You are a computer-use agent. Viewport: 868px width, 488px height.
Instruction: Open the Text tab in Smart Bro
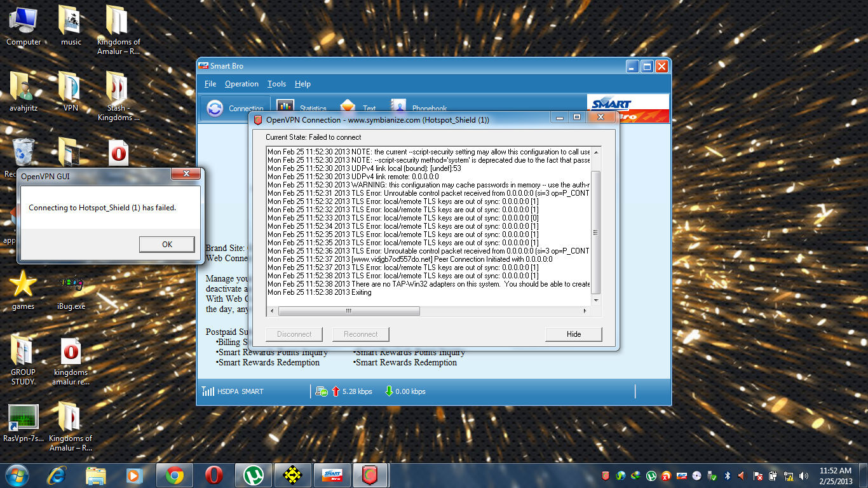pos(357,107)
